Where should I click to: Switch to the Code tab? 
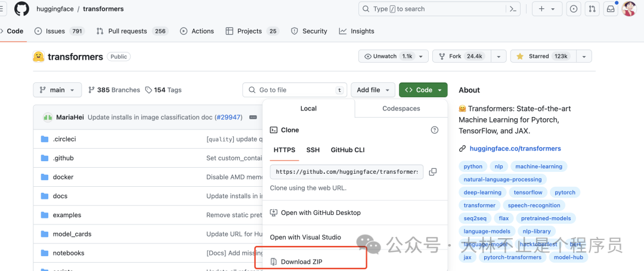click(13, 31)
